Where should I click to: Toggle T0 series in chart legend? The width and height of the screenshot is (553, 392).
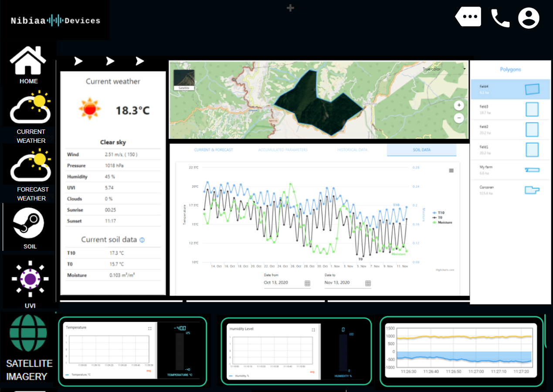(439, 217)
